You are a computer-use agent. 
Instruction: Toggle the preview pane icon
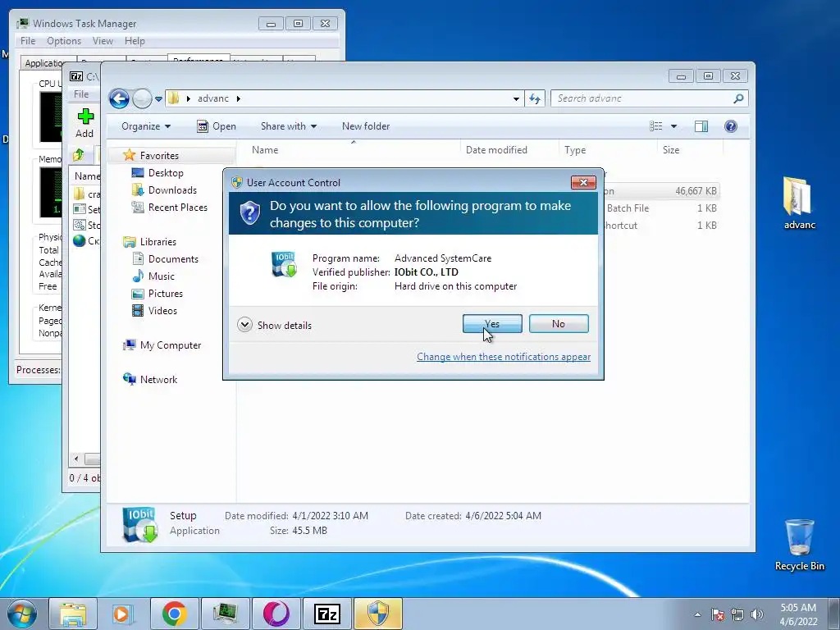point(701,126)
